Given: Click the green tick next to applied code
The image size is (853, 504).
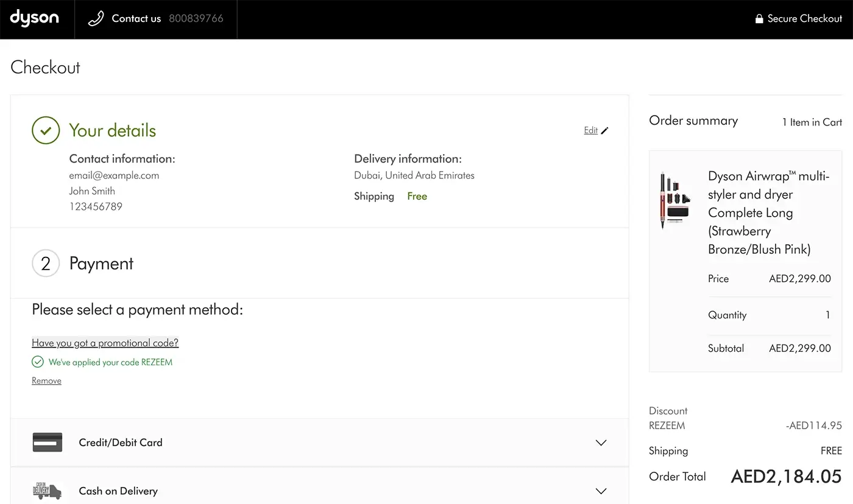Looking at the screenshot, I should point(38,362).
